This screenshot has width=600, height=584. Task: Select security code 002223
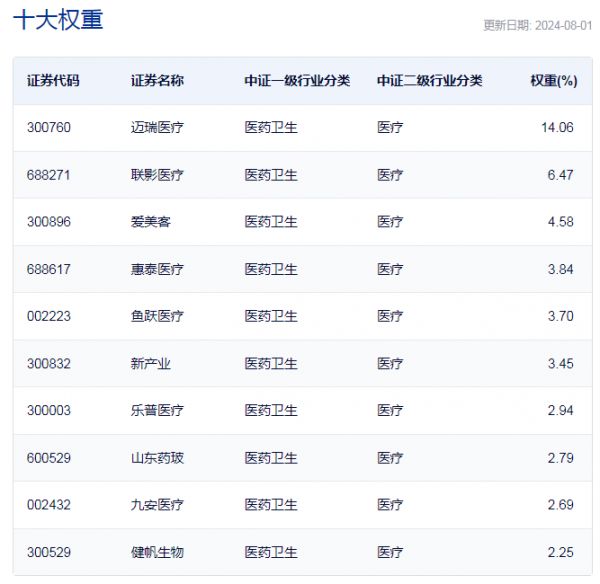coord(49,316)
